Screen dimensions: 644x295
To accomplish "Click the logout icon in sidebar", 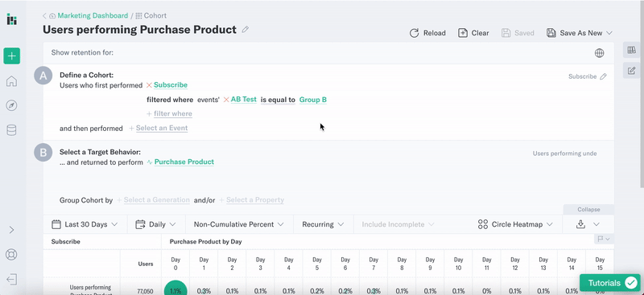I will (x=11, y=280).
